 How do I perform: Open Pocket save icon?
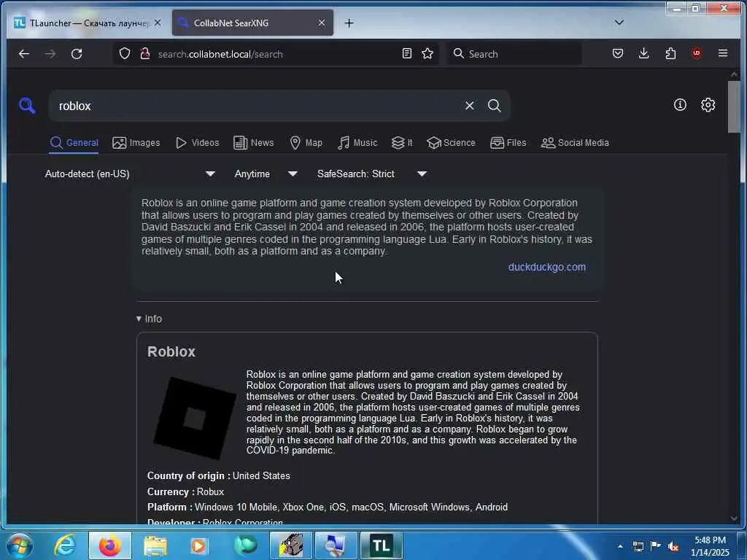pyautogui.click(x=617, y=53)
